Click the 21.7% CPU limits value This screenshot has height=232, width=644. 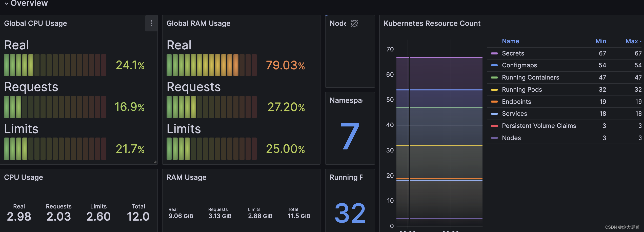pos(130,149)
